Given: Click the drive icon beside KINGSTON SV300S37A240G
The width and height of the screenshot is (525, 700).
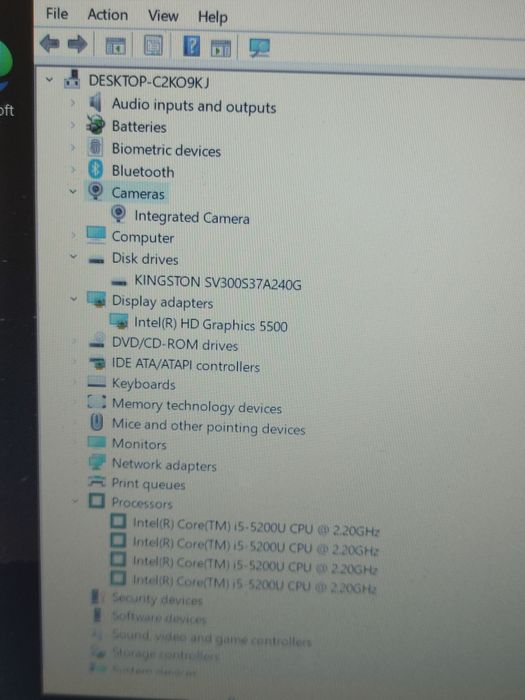Looking at the screenshot, I should [119, 282].
